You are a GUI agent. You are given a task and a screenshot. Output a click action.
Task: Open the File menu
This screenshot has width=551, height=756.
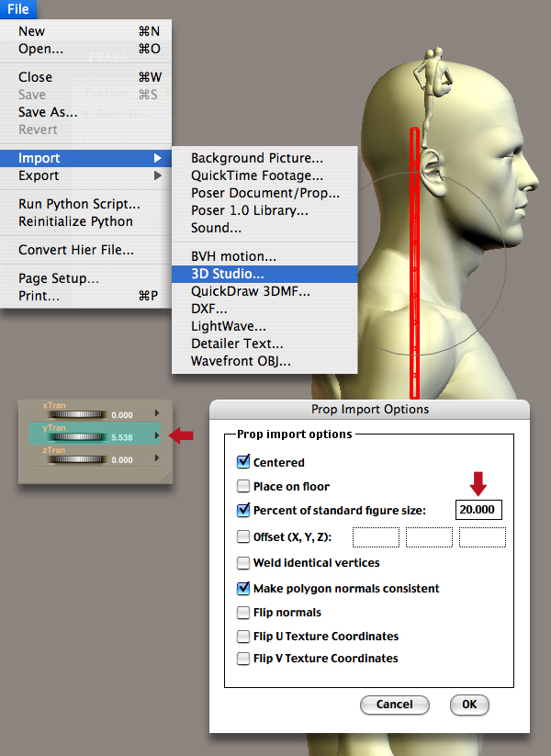click(17, 9)
